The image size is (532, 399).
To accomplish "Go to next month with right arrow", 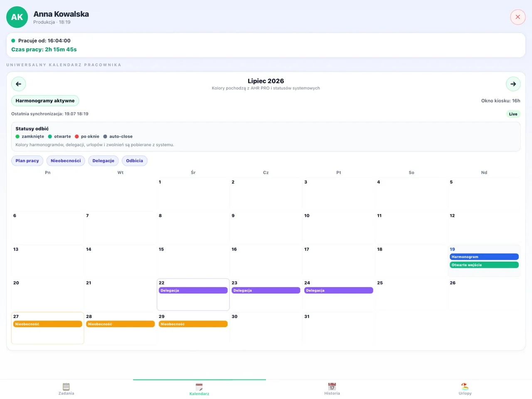I will (x=513, y=84).
